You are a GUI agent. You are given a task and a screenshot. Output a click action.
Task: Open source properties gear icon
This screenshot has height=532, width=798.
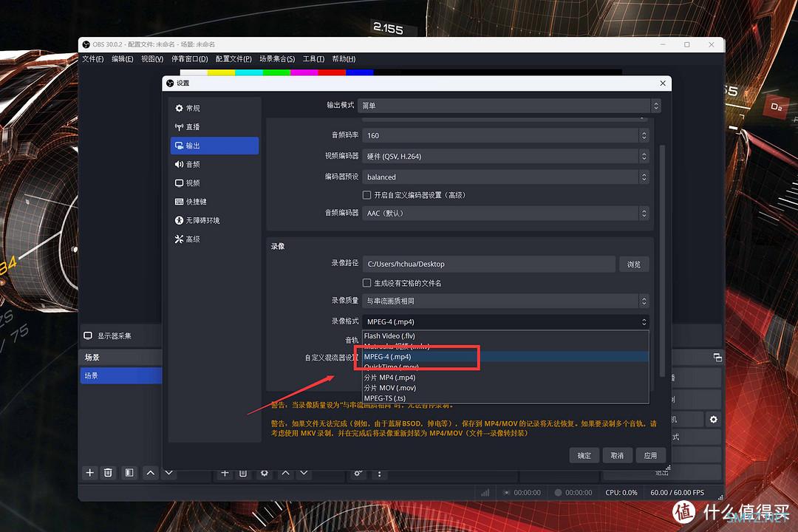coord(264,474)
